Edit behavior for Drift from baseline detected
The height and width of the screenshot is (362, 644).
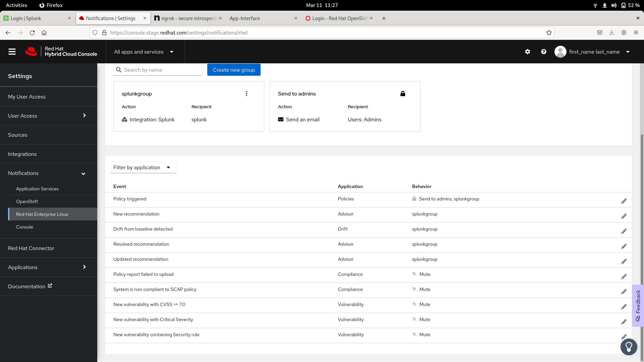(x=624, y=231)
